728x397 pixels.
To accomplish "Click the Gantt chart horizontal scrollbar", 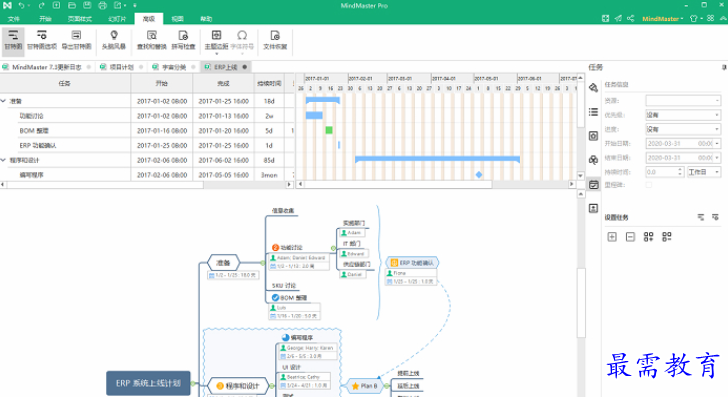I will (x=397, y=184).
